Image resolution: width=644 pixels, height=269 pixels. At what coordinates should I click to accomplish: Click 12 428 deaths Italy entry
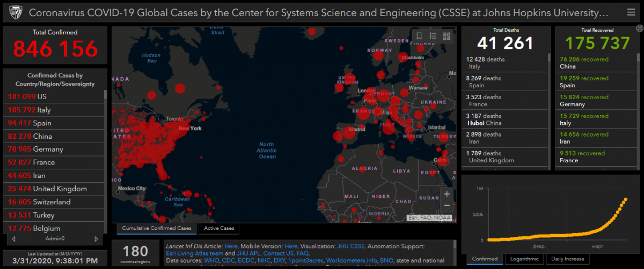click(x=504, y=63)
